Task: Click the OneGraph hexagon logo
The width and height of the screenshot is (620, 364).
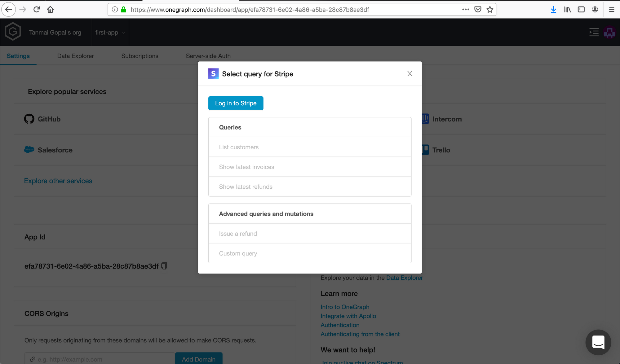Action: click(13, 32)
